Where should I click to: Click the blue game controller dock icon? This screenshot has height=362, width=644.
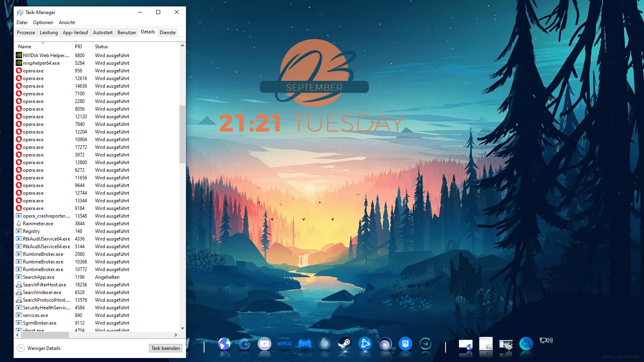point(305,344)
